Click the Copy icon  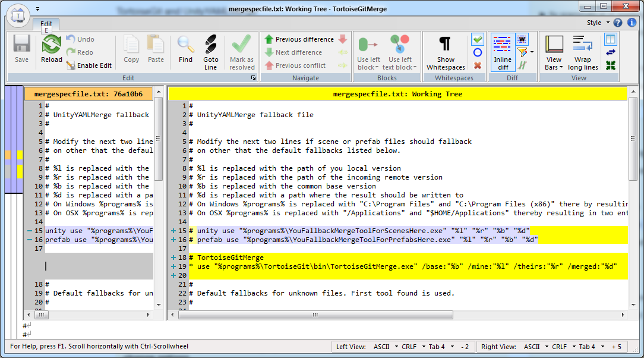pyautogui.click(x=131, y=49)
